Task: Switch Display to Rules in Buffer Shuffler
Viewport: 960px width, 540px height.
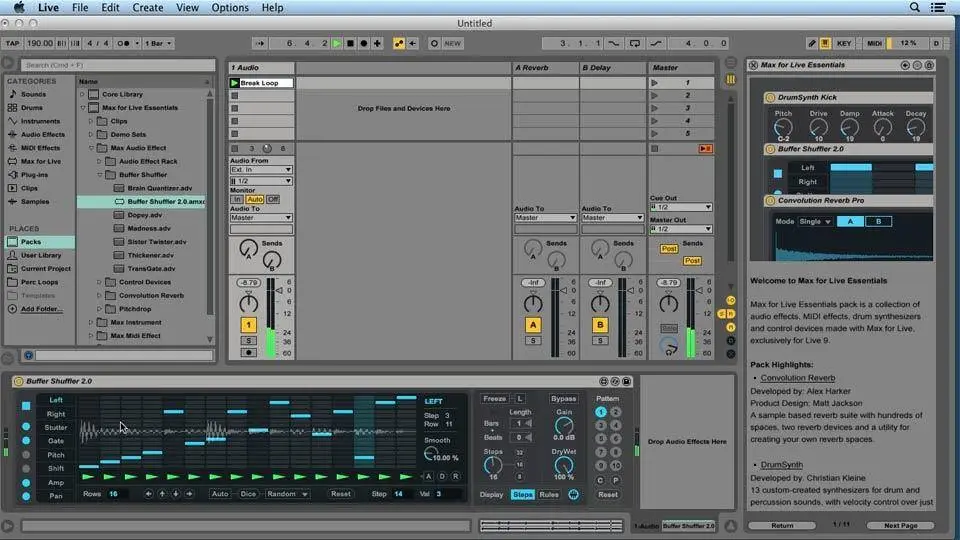Action: click(549, 495)
